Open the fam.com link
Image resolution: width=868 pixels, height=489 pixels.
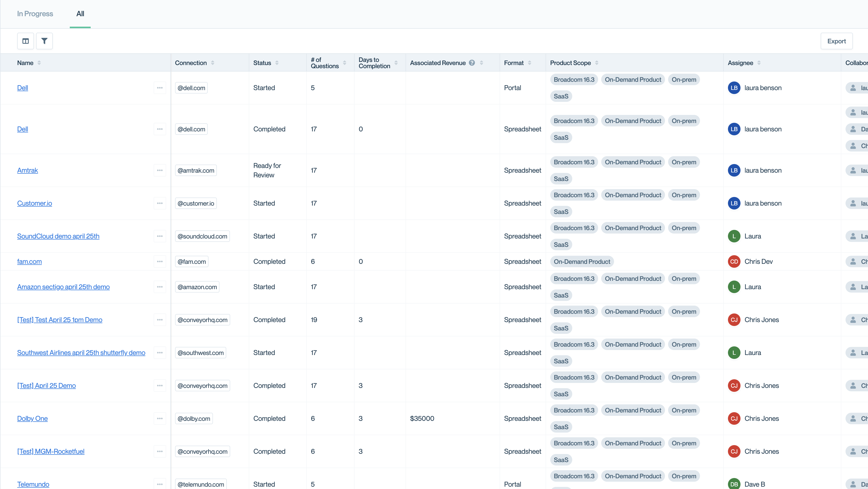(x=29, y=262)
